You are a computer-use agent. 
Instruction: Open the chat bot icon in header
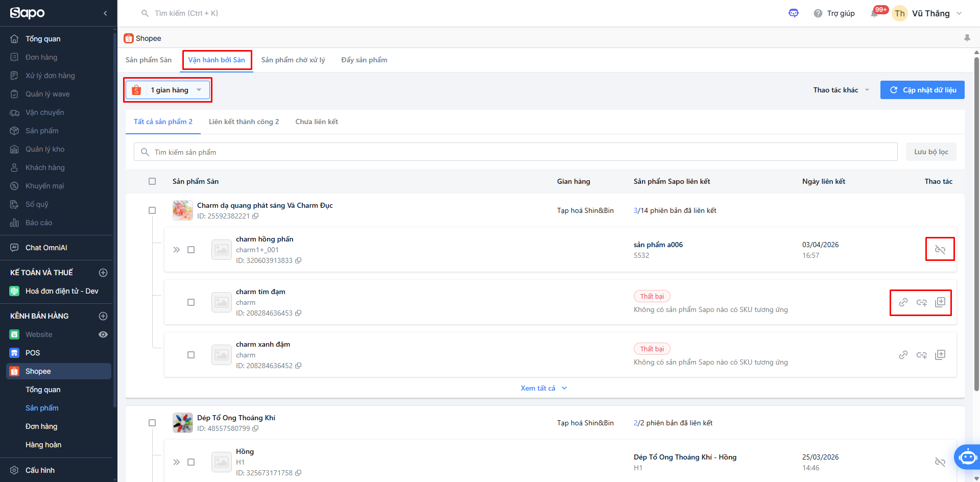coord(793,13)
